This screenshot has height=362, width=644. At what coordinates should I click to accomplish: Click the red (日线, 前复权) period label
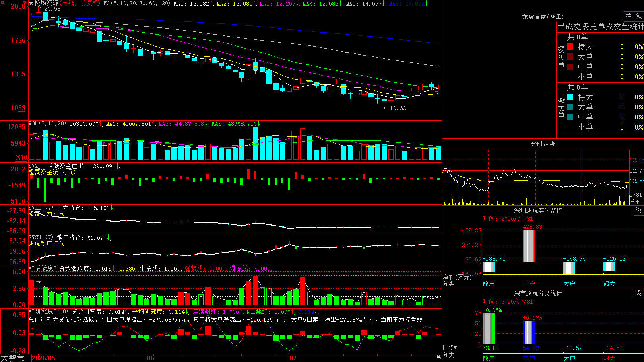click(79, 3)
